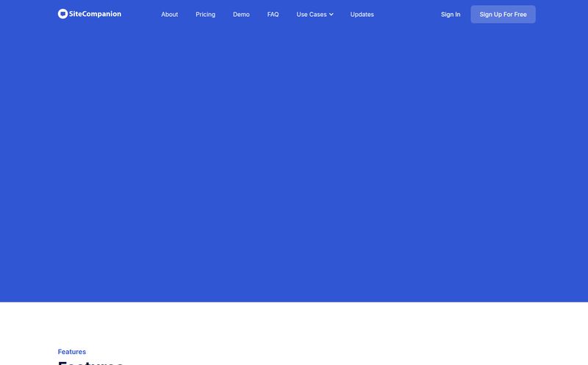
Task: Open the Demo link
Action: (x=241, y=14)
